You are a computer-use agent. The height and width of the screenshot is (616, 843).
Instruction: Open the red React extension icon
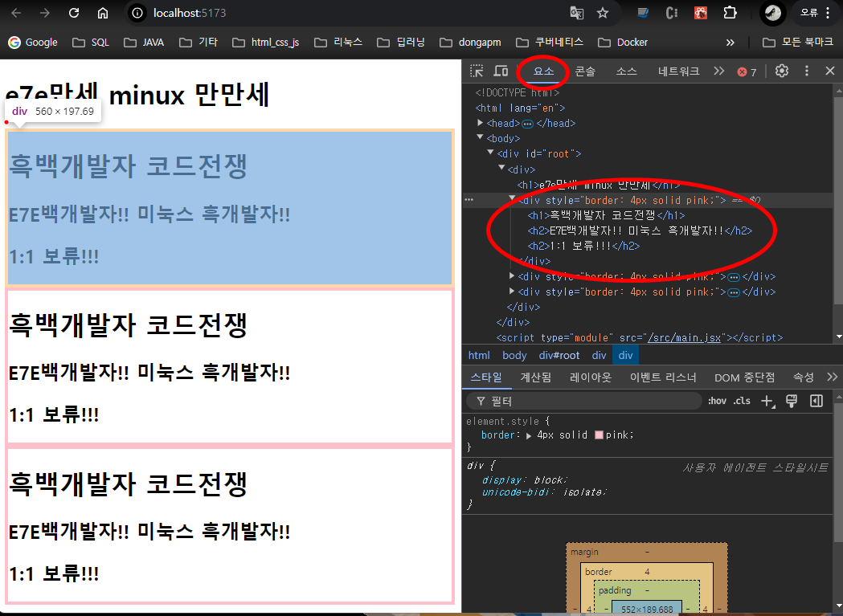701,13
